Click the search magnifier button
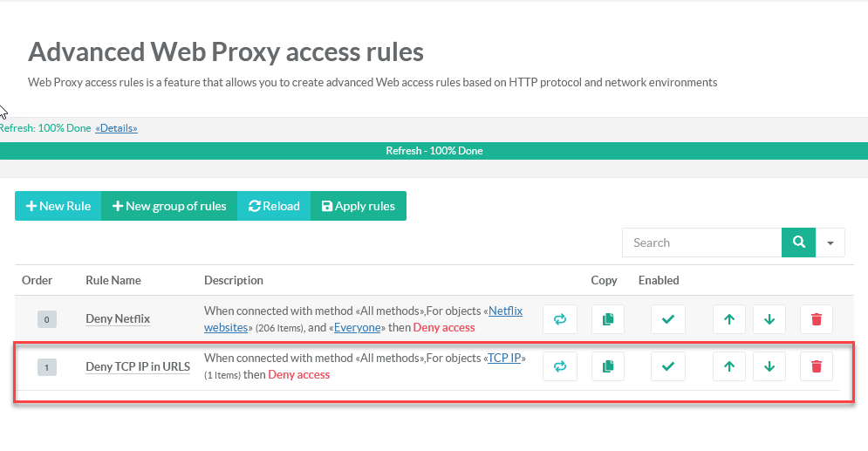The height and width of the screenshot is (451, 868). pos(798,243)
